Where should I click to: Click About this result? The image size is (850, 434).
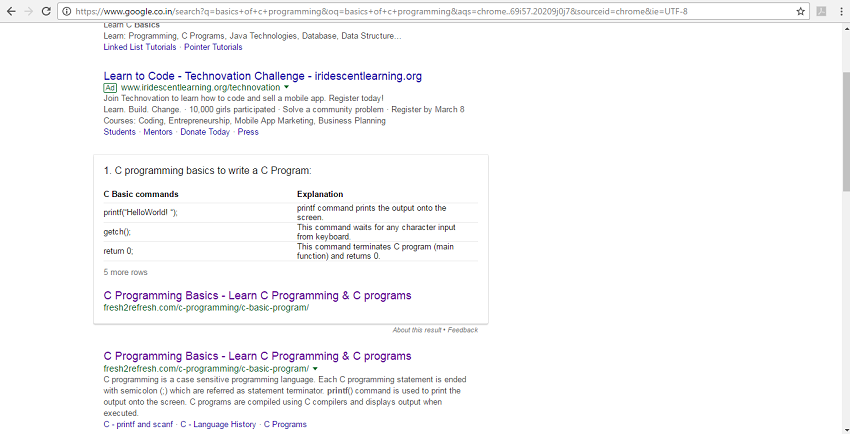click(417, 329)
